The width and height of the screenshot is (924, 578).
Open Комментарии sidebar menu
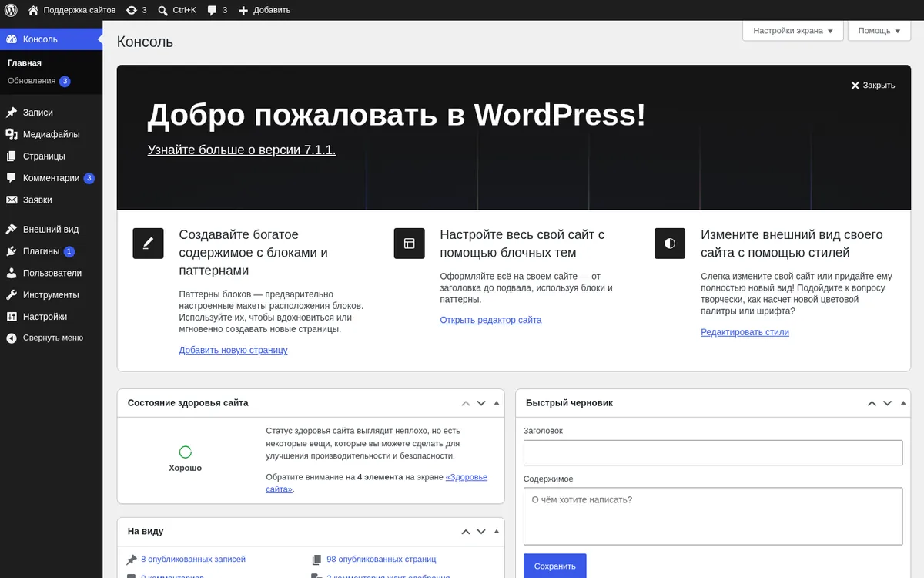[x=51, y=178]
